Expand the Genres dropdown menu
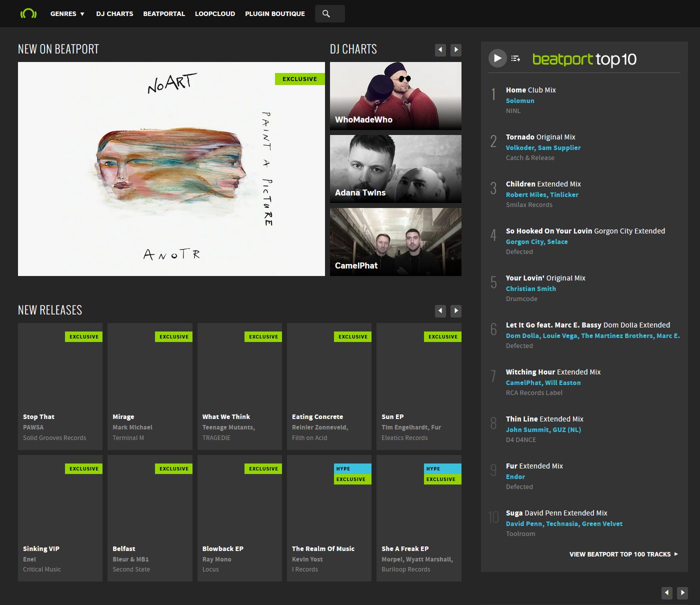700x605 pixels. [67, 13]
